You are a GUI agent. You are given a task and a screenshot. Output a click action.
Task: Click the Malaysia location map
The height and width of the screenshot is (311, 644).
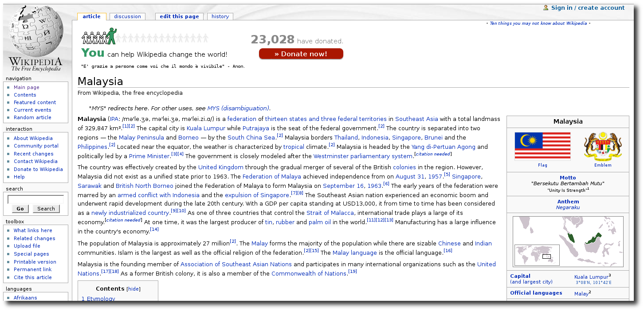coord(568,241)
